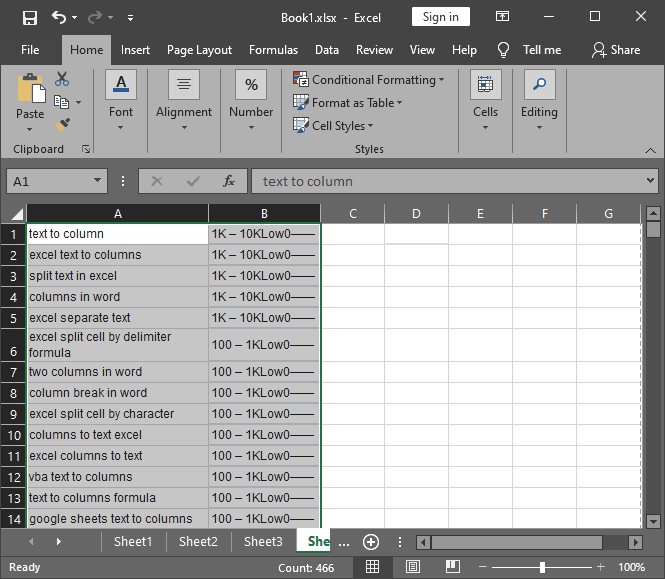Open Format as Table gallery
The image size is (665, 579).
click(x=347, y=103)
